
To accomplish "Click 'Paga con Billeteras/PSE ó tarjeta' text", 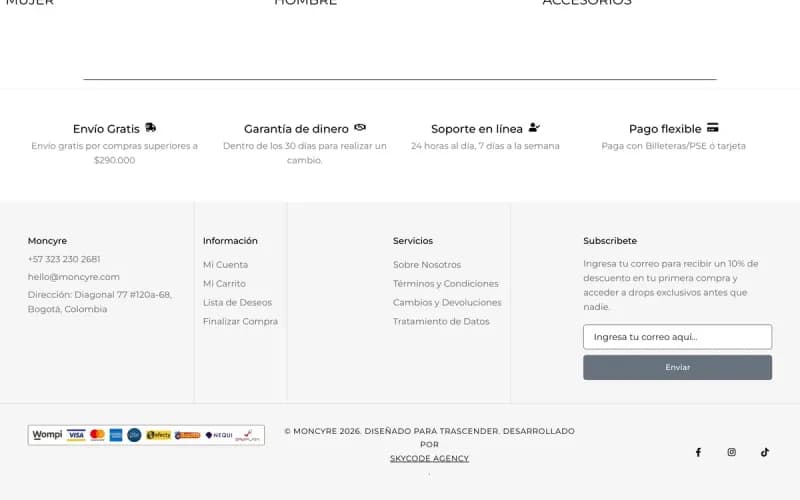I will [x=673, y=146].
